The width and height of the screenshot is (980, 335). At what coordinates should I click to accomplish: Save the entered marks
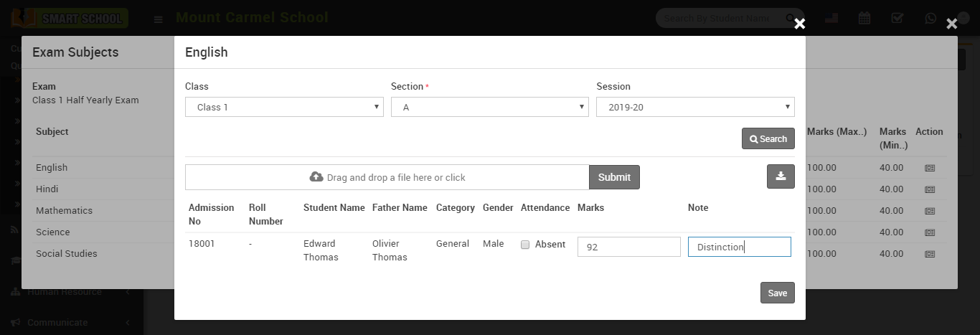point(777,293)
